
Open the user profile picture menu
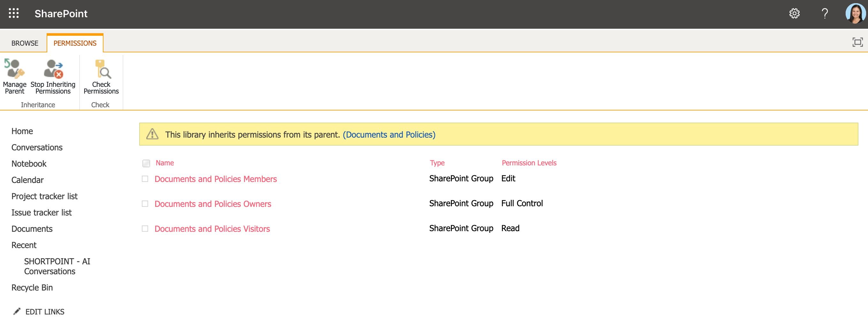(856, 13)
